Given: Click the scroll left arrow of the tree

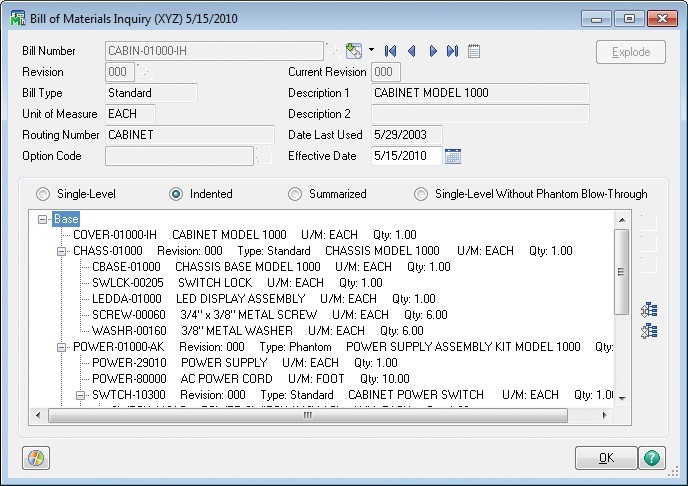Looking at the screenshot, I should click(38, 415).
